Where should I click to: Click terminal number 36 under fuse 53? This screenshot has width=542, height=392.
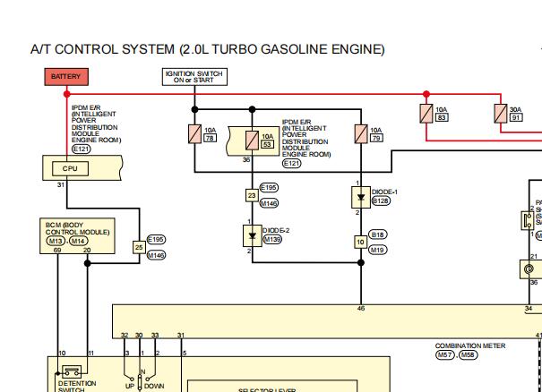[246, 159]
